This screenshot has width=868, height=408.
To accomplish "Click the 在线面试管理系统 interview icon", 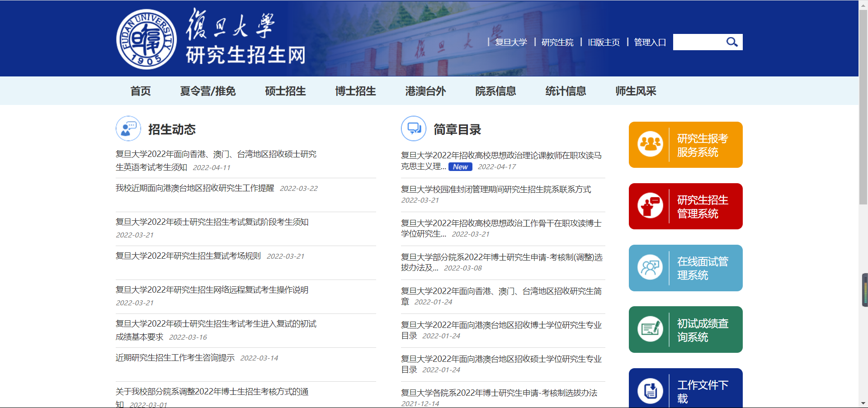I will click(651, 268).
